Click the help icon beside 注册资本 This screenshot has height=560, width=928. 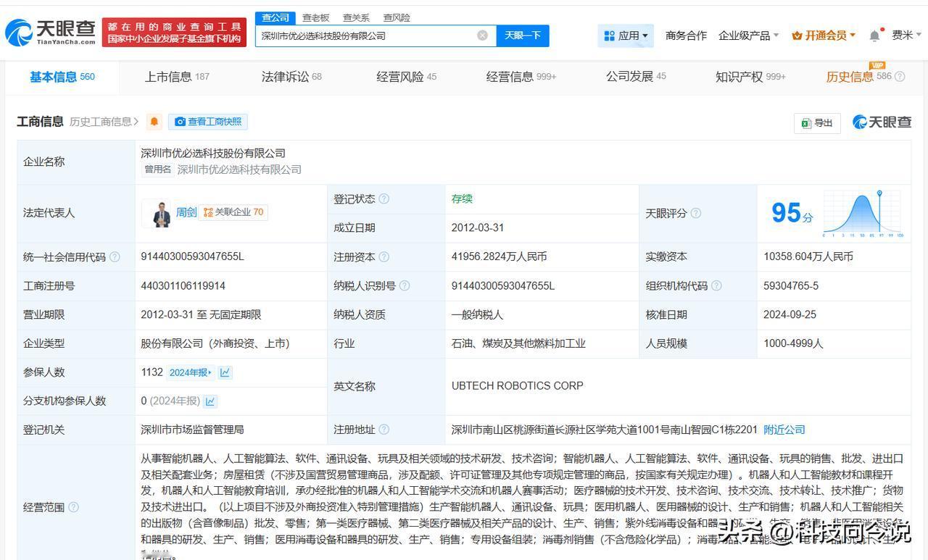384,256
